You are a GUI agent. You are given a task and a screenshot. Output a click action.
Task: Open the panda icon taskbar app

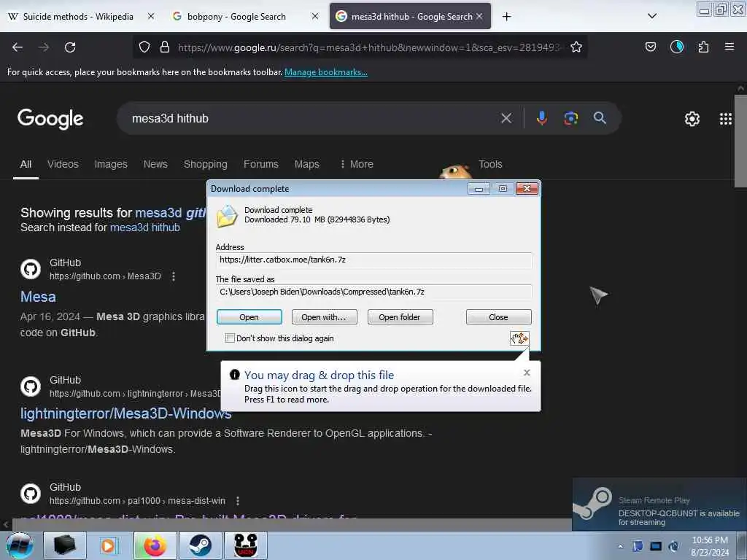[246, 545]
